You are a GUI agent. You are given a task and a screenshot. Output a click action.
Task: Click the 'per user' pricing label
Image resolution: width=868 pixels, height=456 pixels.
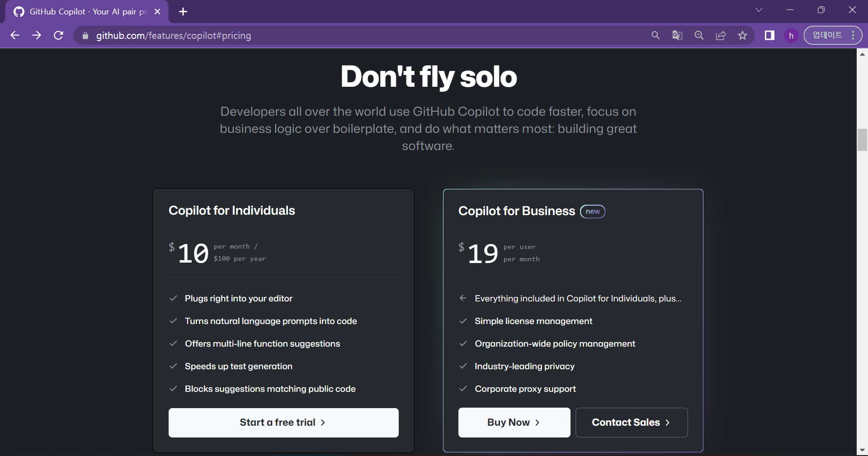tap(519, 247)
